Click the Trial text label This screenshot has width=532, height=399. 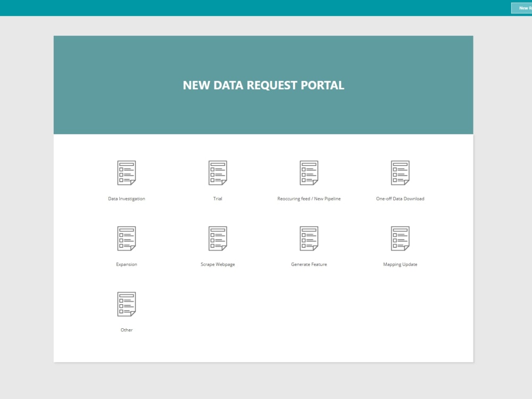(x=218, y=199)
